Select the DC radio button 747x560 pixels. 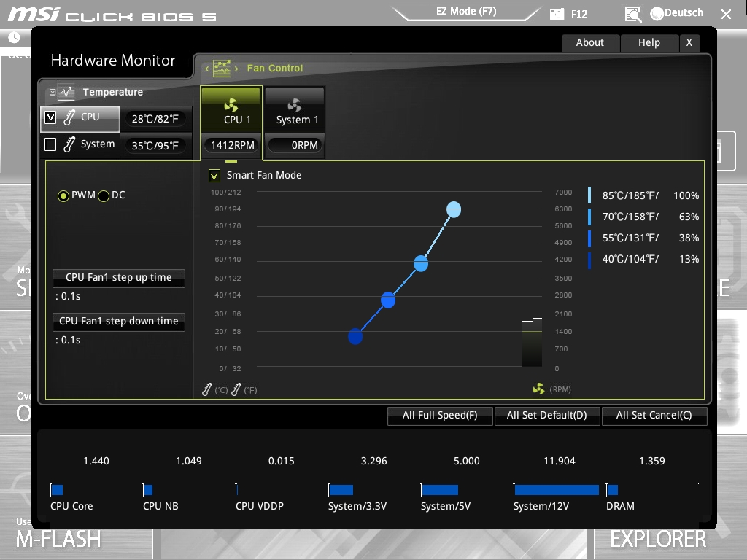pyautogui.click(x=104, y=195)
